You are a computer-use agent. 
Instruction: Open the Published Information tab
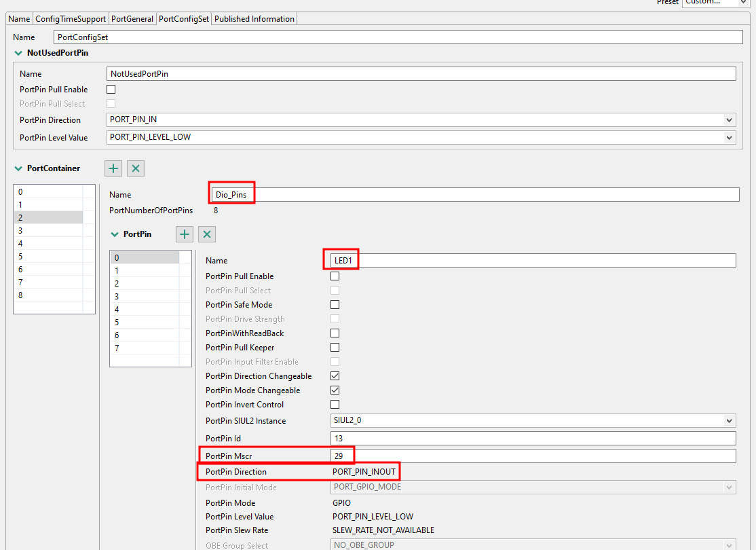[254, 19]
